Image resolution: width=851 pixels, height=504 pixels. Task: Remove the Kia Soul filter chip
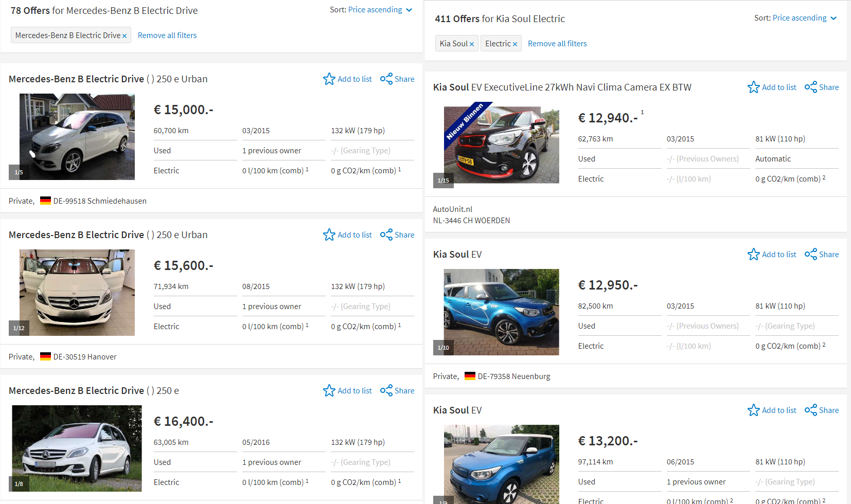(472, 44)
